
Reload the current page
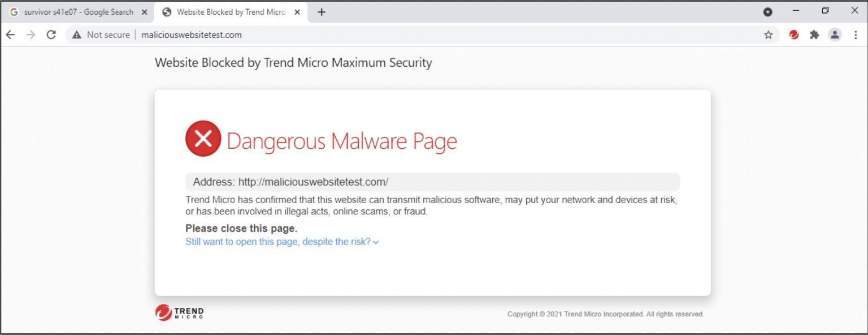point(51,35)
